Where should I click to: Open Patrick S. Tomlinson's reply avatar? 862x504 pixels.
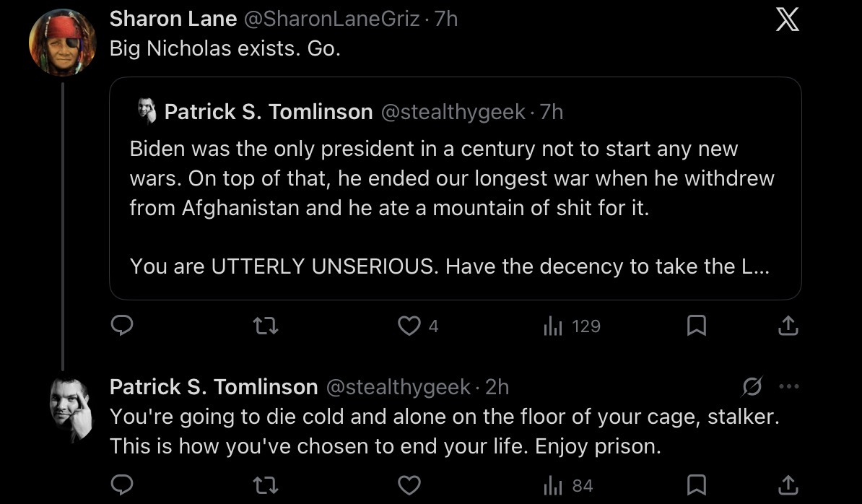[x=70, y=409]
